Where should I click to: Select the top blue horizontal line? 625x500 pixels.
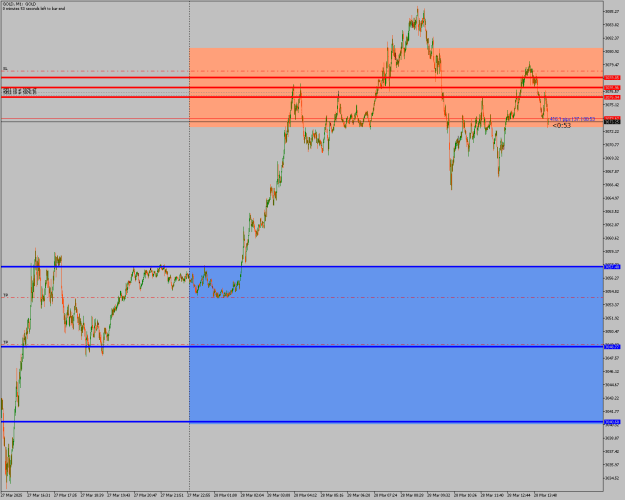pyautogui.click(x=302, y=267)
